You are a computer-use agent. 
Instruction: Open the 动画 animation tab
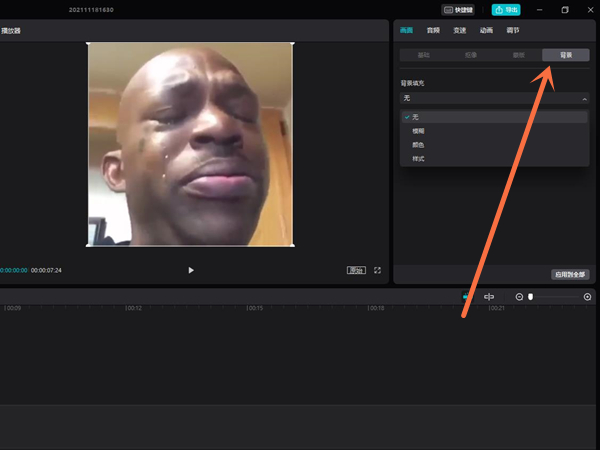coord(486,31)
